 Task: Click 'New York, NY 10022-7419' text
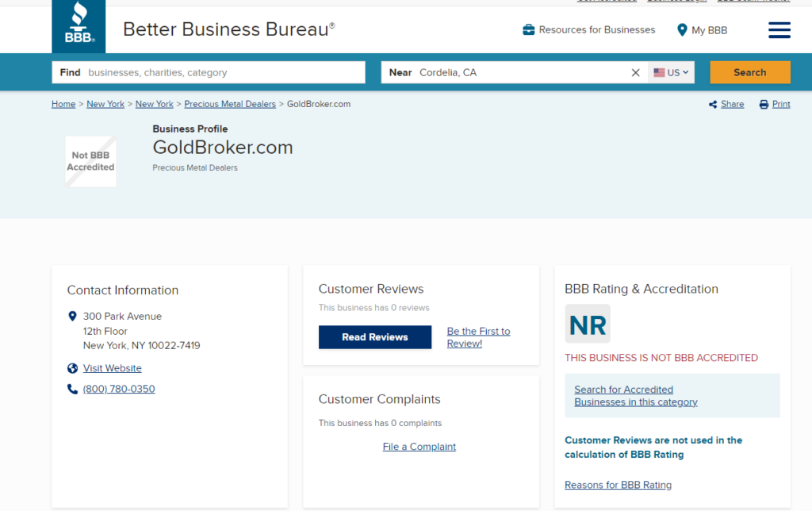[x=141, y=346]
